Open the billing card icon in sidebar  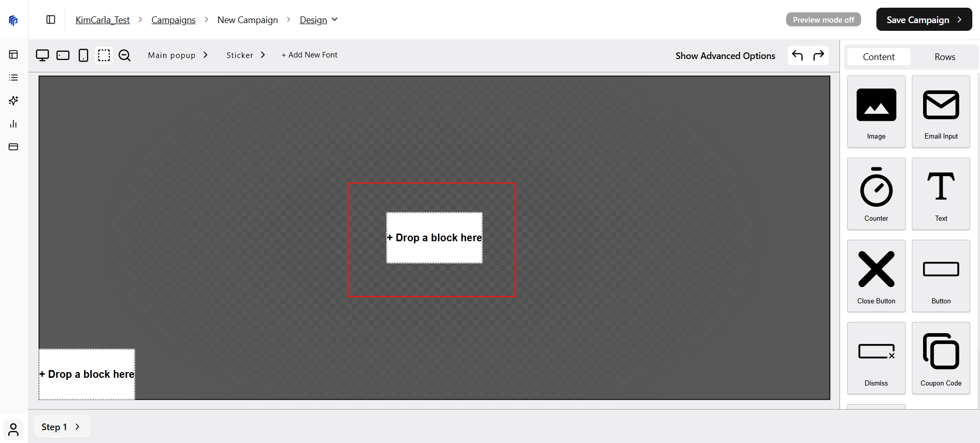pos(13,147)
